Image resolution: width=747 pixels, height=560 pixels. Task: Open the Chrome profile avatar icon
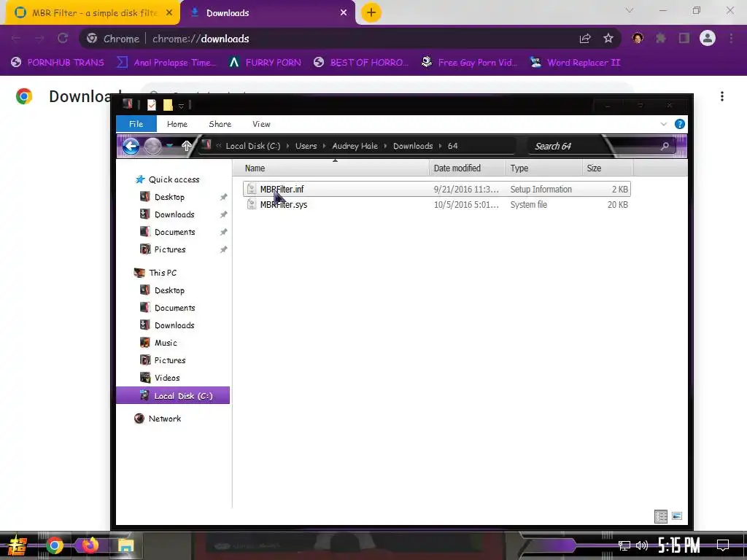708,38
